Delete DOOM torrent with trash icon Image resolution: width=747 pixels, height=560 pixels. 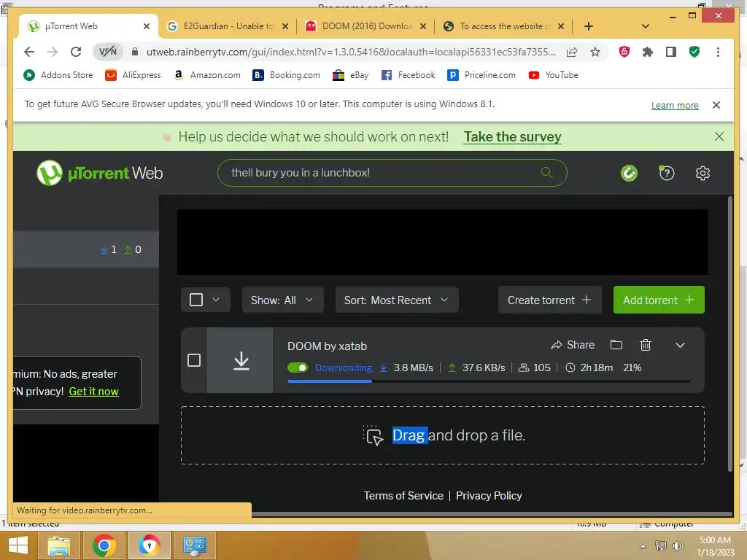(x=646, y=344)
